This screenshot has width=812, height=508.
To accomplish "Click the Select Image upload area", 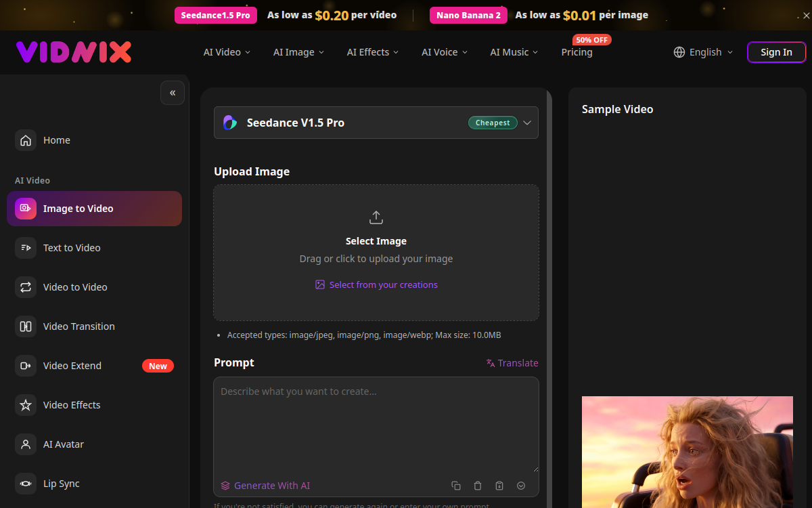I will click(x=376, y=253).
